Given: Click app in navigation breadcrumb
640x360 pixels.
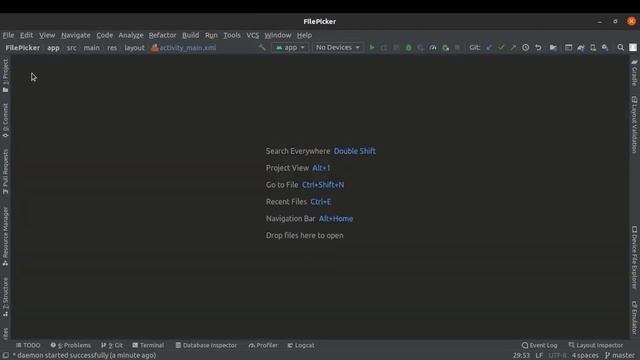Looking at the screenshot, I should pyautogui.click(x=53, y=48).
